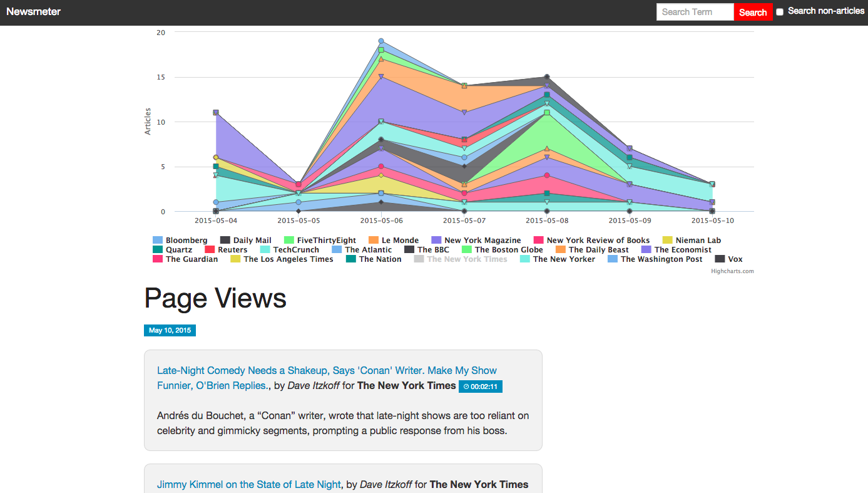The width and height of the screenshot is (868, 493).
Task: Click the 2015-05-10 x-axis label
Action: 713,221
